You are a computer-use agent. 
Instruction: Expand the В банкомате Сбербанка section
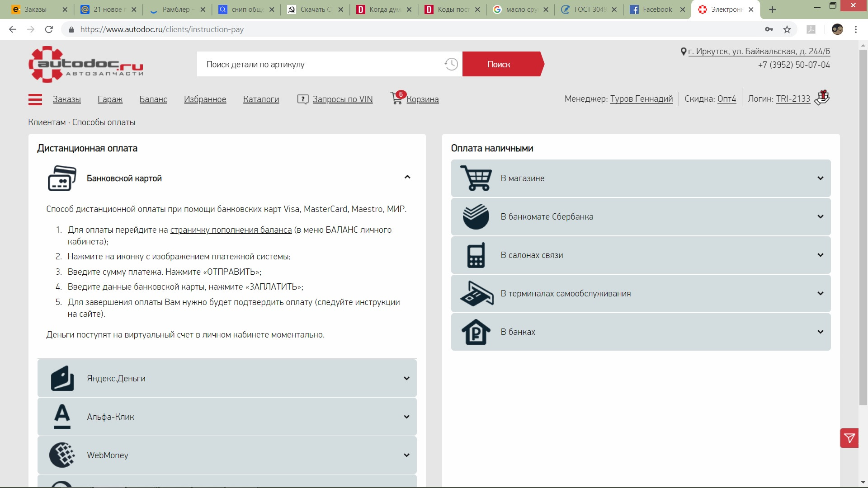coord(820,217)
